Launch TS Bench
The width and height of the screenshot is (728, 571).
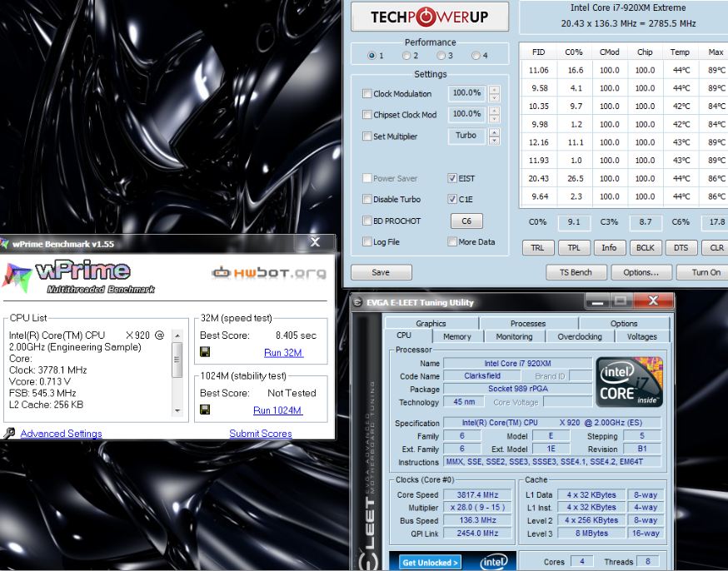tap(576, 272)
